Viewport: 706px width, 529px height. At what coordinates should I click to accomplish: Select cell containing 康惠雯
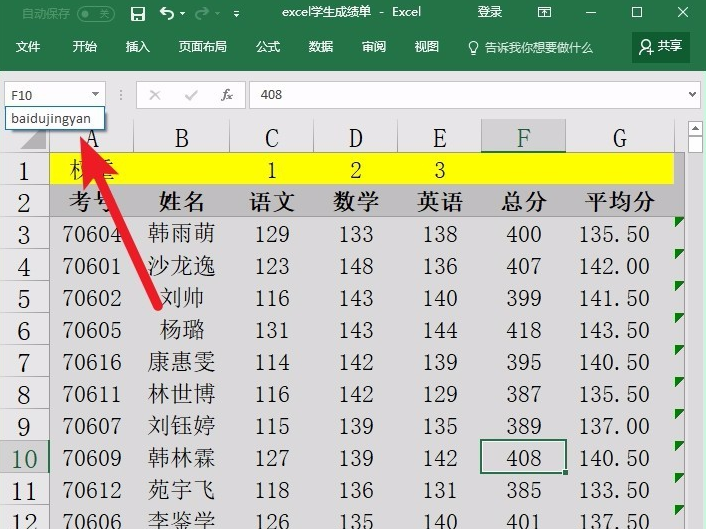click(181, 362)
